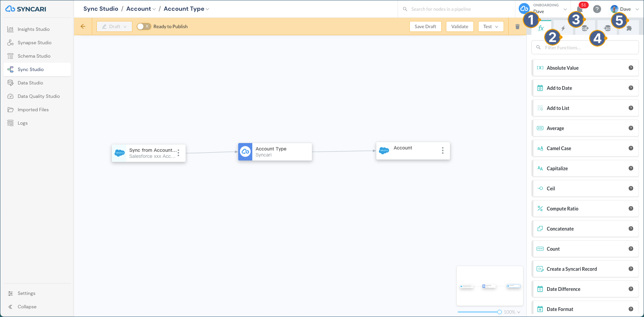The height and width of the screenshot is (317, 644).
Task: Click the Filter Functions input
Action: pos(585,47)
